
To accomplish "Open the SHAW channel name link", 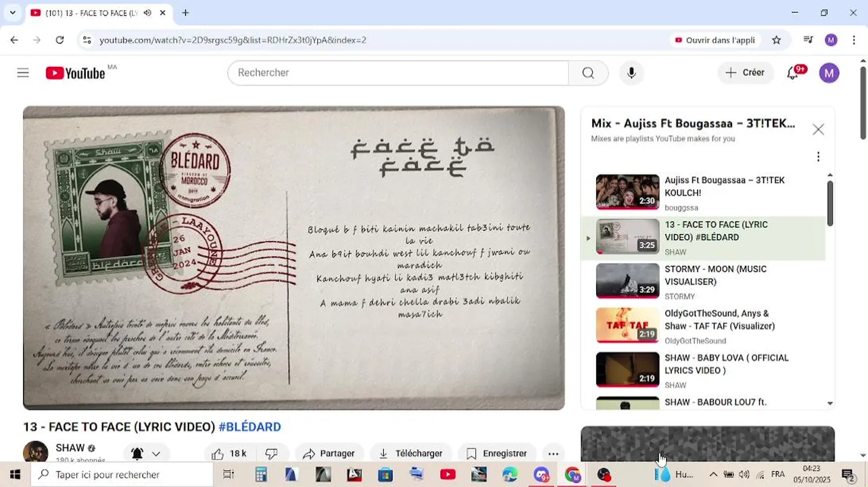I will 70,448.
